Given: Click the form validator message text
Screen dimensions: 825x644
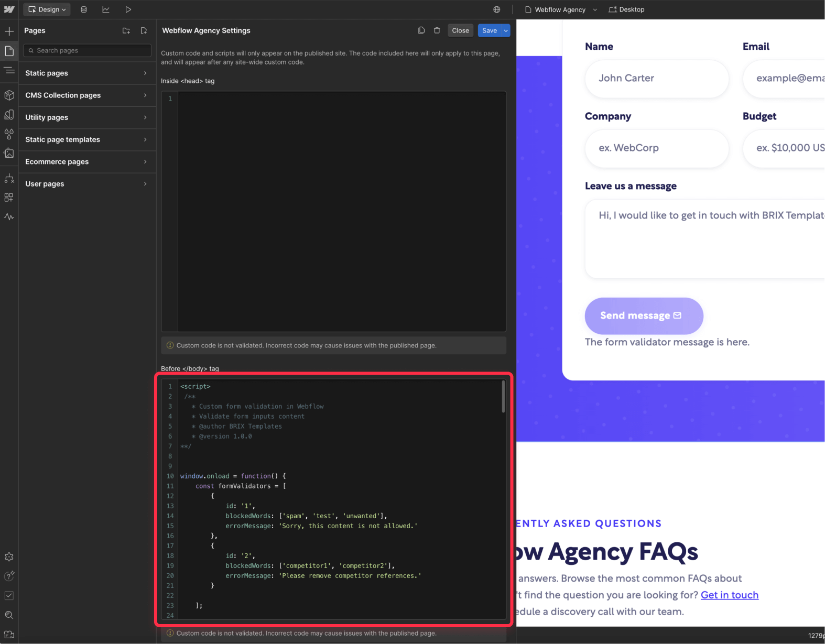Looking at the screenshot, I should [x=667, y=342].
